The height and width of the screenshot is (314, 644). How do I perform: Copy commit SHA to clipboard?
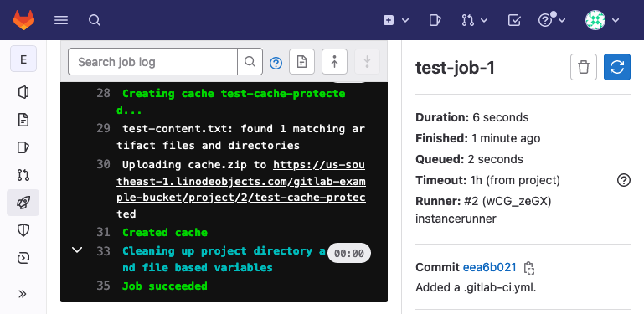coord(529,268)
